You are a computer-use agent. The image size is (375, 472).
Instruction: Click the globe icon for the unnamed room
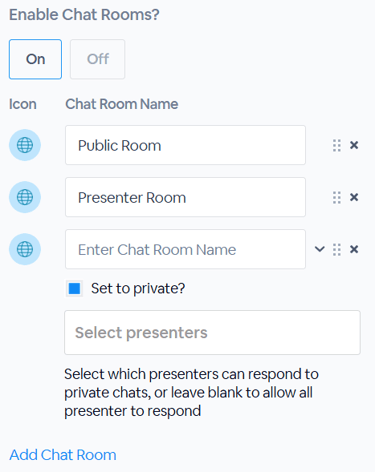tap(25, 249)
